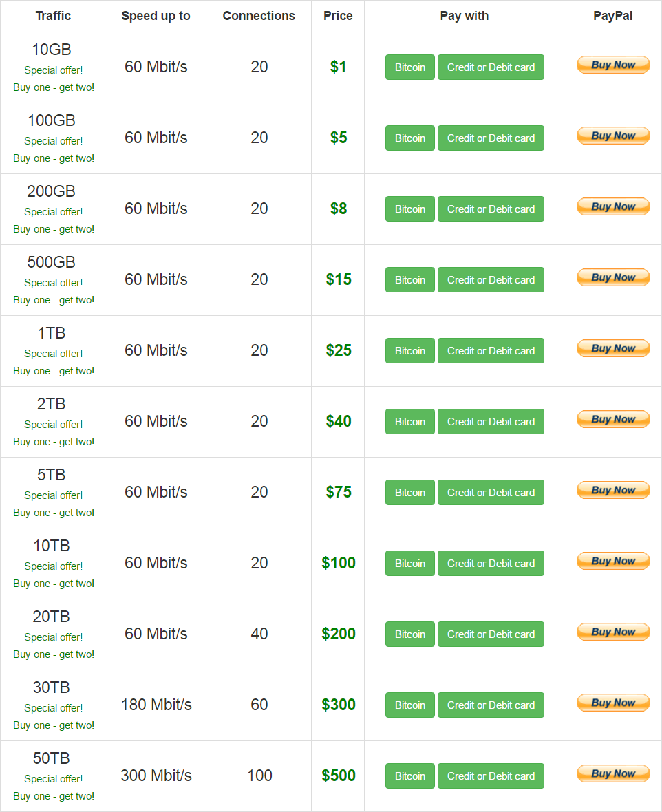Image resolution: width=662 pixels, height=812 pixels.
Task: Click PayPal Buy Now for 50TB plan
Action: click(612, 774)
